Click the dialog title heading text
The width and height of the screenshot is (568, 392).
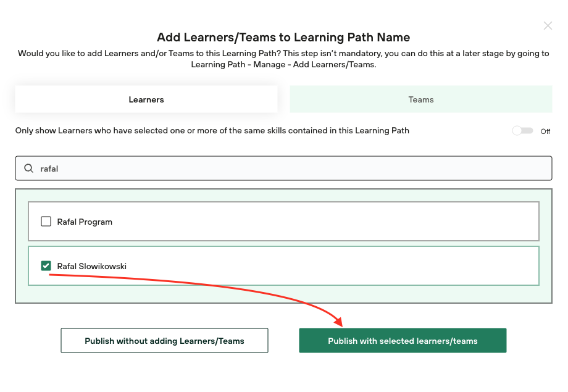coord(283,37)
